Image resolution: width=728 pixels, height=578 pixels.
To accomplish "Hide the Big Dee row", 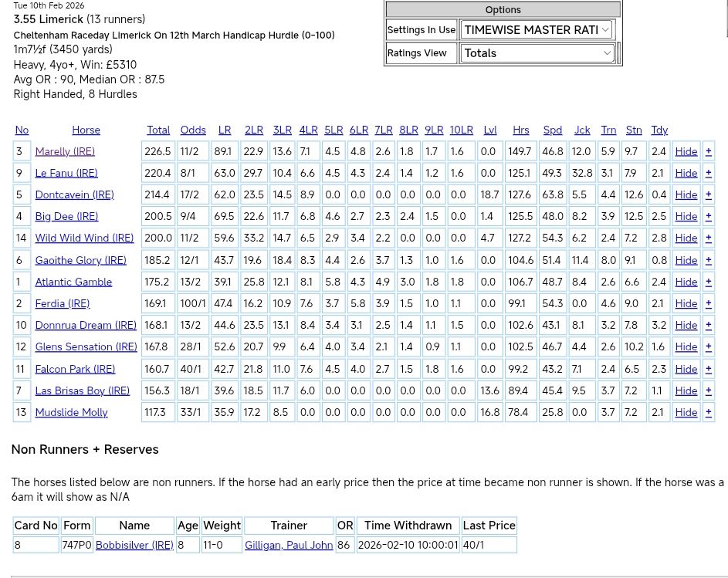I will click(x=686, y=216).
